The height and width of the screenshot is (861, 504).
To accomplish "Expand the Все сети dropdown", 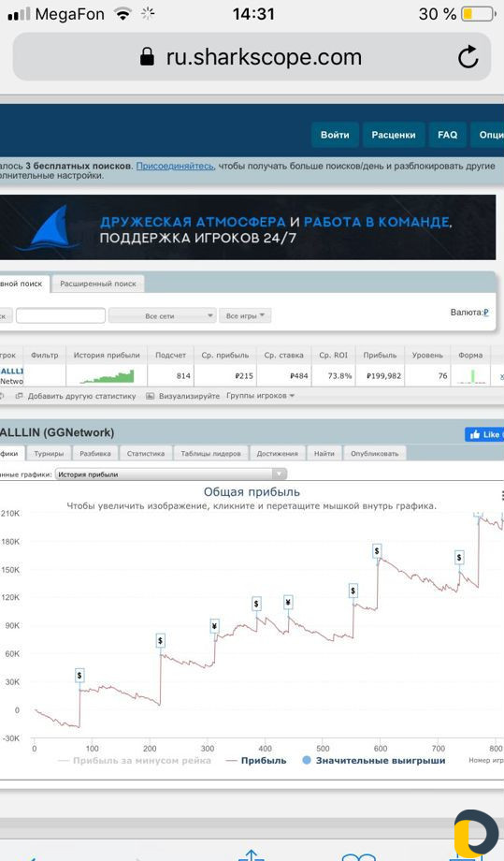I will (162, 315).
